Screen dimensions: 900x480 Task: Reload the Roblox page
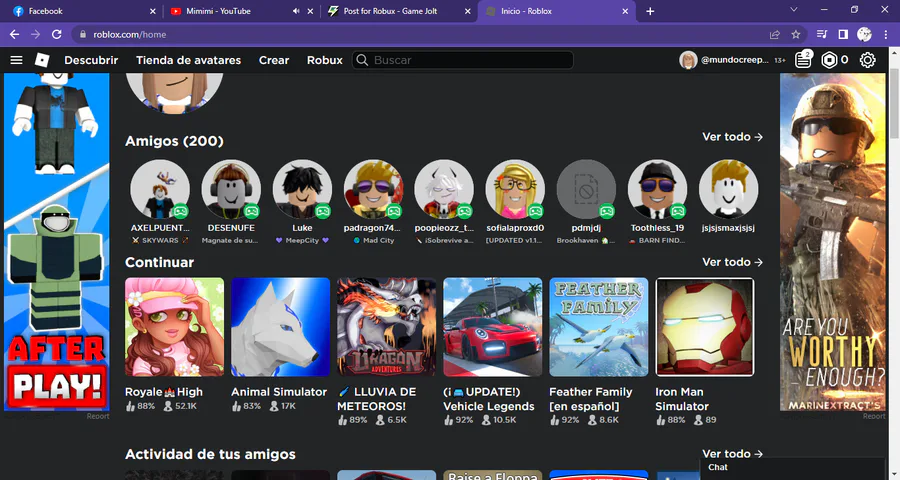[57, 34]
